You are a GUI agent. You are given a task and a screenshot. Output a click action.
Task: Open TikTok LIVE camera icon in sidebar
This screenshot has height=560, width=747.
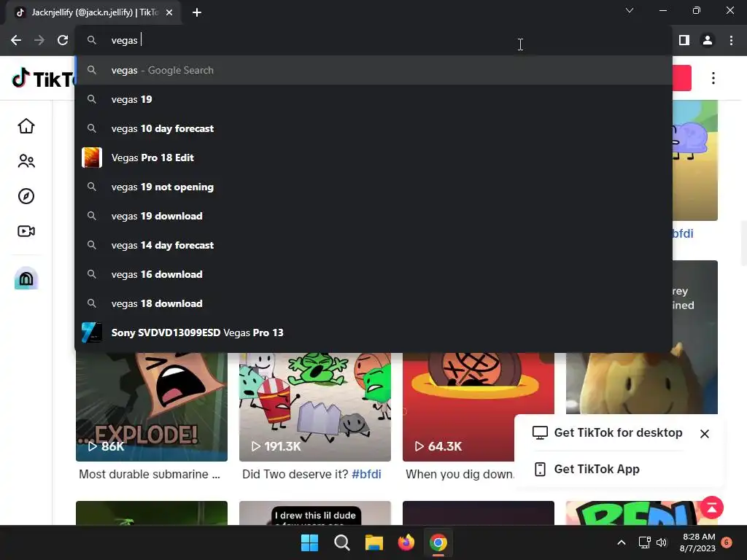point(26,231)
